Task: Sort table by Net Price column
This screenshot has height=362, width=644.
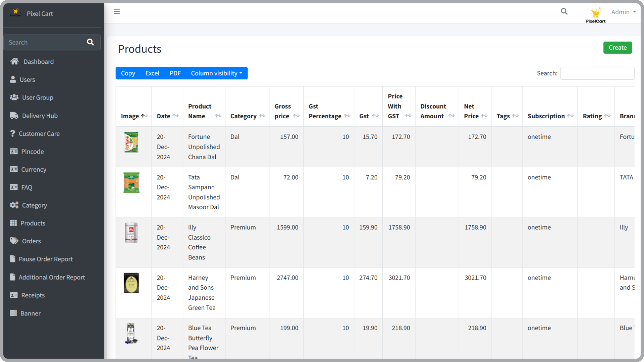Action: [484, 116]
